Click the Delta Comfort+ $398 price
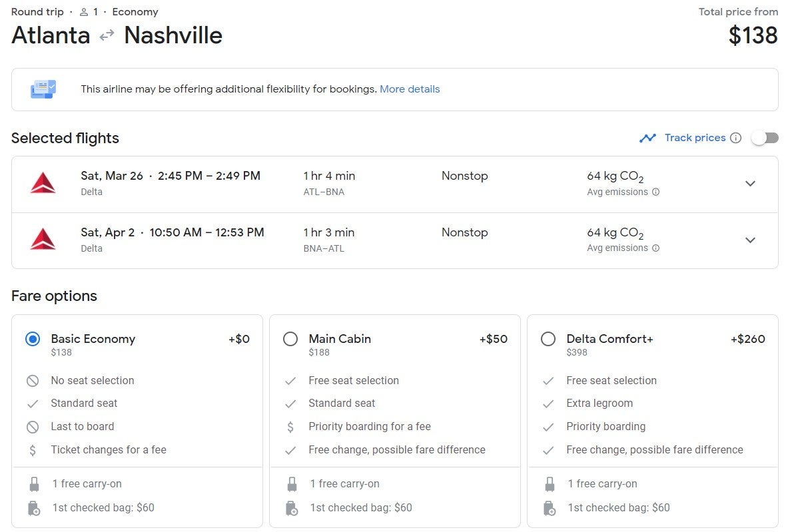This screenshot has height=532, width=788. pyautogui.click(x=577, y=352)
